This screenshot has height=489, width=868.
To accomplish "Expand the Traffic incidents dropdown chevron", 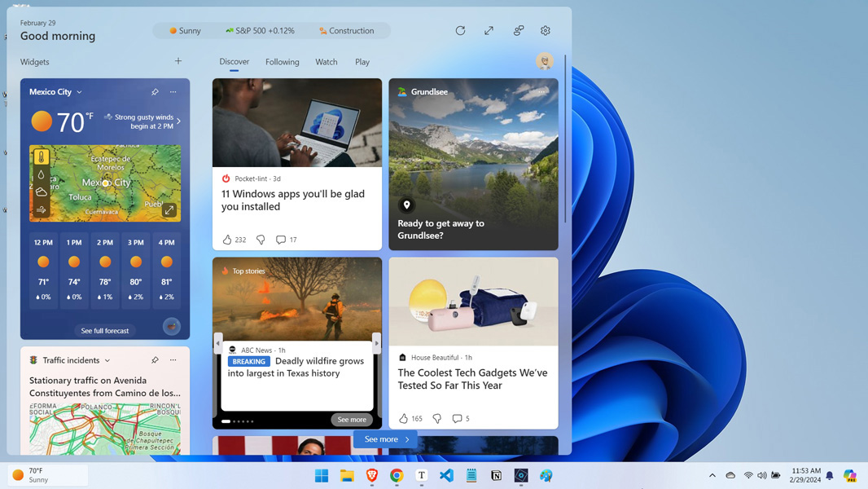I will click(107, 360).
